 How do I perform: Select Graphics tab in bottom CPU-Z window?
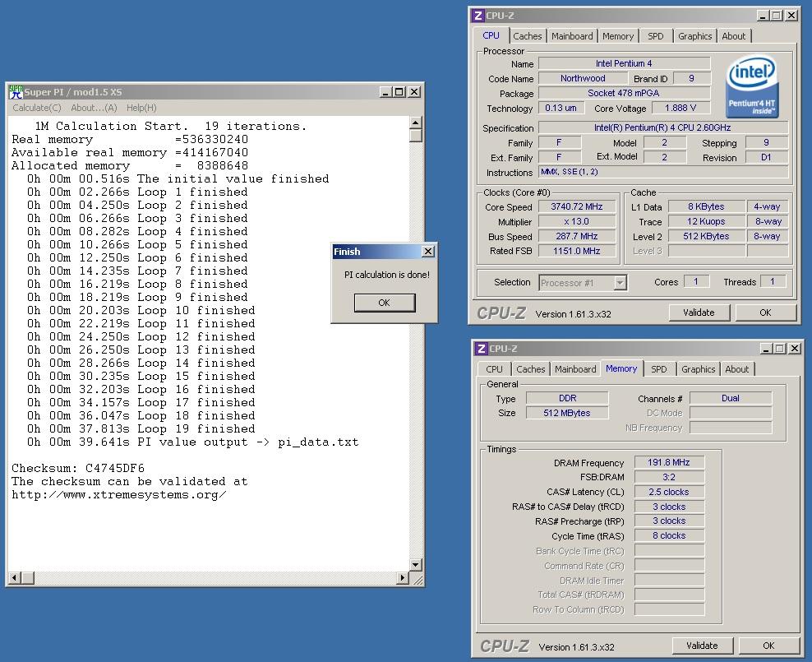click(x=698, y=369)
